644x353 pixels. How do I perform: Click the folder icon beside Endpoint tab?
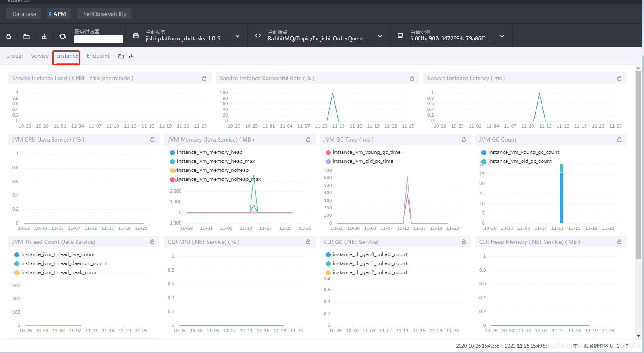tap(121, 56)
